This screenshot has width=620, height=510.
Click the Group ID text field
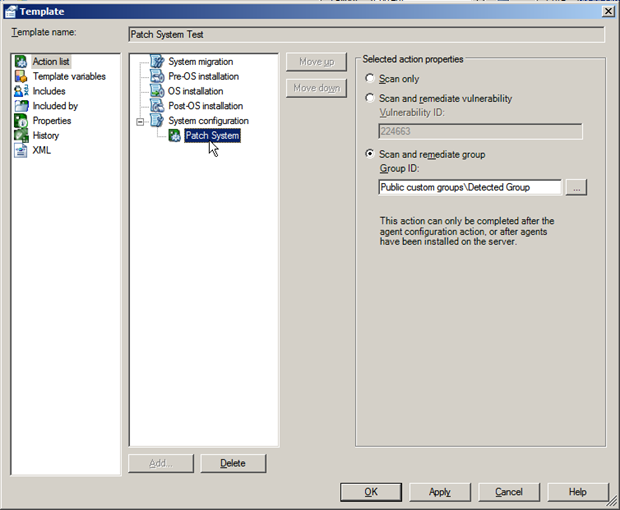pos(470,187)
